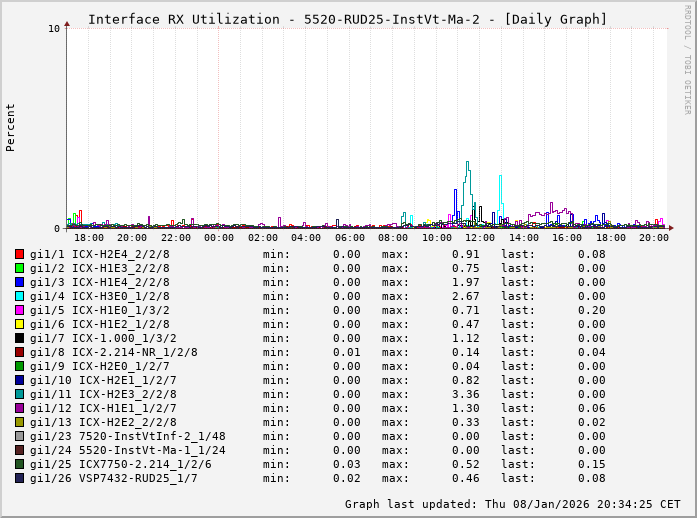Click legend label gi1/5 ICX-H1E0_1/3/2
The height and width of the screenshot is (518, 697).
[100, 310]
